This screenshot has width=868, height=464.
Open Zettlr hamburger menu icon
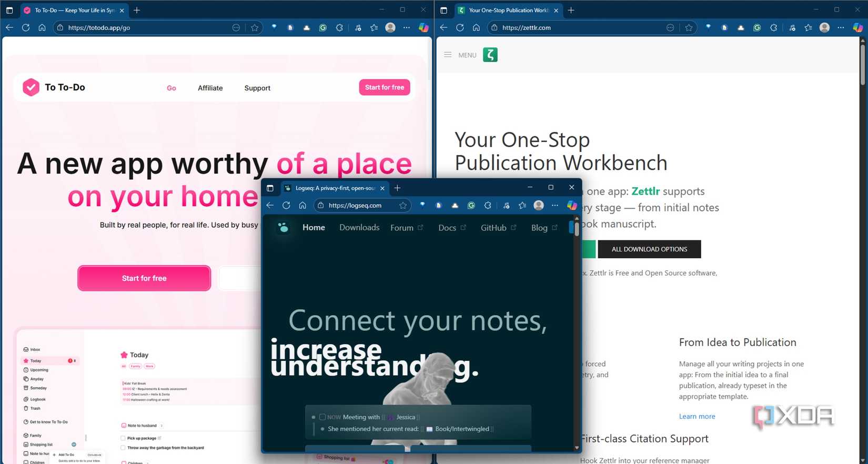(448, 55)
